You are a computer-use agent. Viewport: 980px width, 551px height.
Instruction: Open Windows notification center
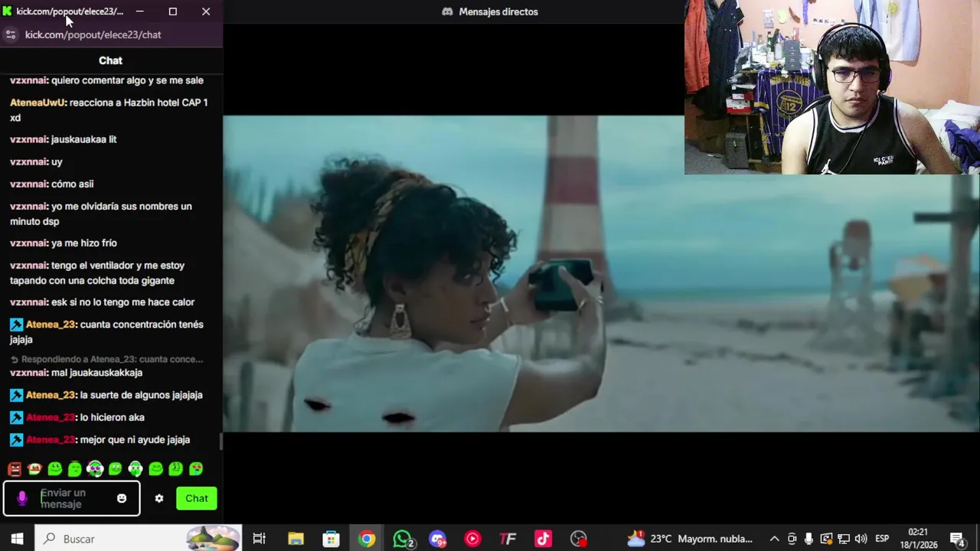[x=957, y=539]
